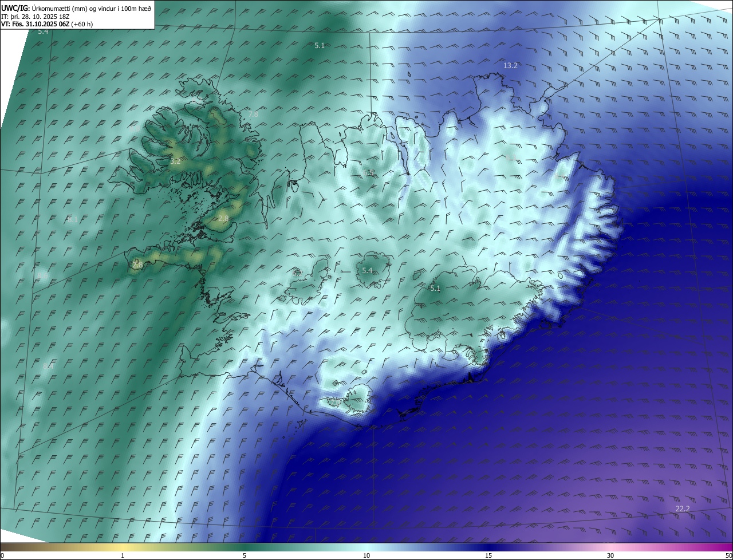Select colour bar tick label 15
The height and width of the screenshot is (560, 733).
click(488, 555)
